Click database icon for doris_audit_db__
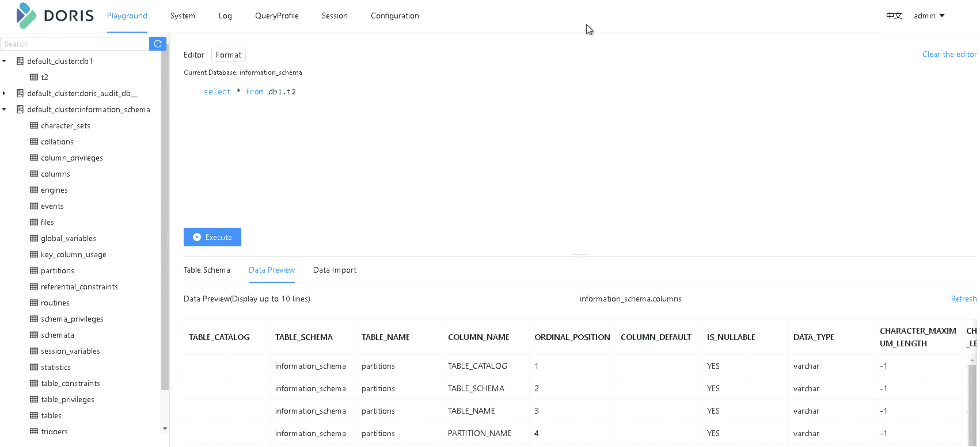Image resolution: width=980 pixels, height=447 pixels. [x=20, y=93]
